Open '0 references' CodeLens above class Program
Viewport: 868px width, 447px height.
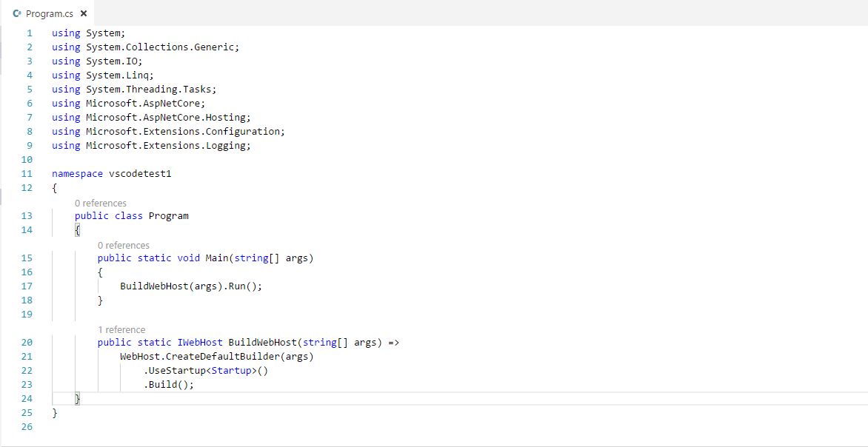[100, 203]
